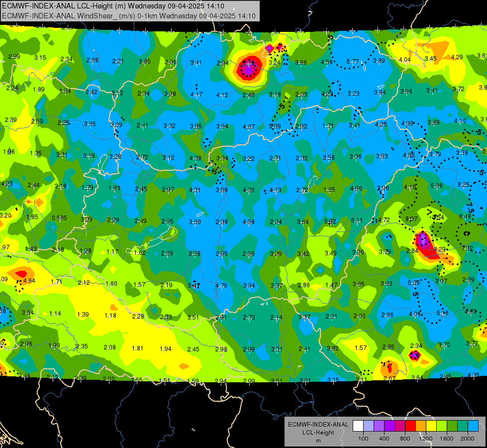The width and height of the screenshot is (487, 448).
Task: Click the legend tick label 400
Action: 384,439
